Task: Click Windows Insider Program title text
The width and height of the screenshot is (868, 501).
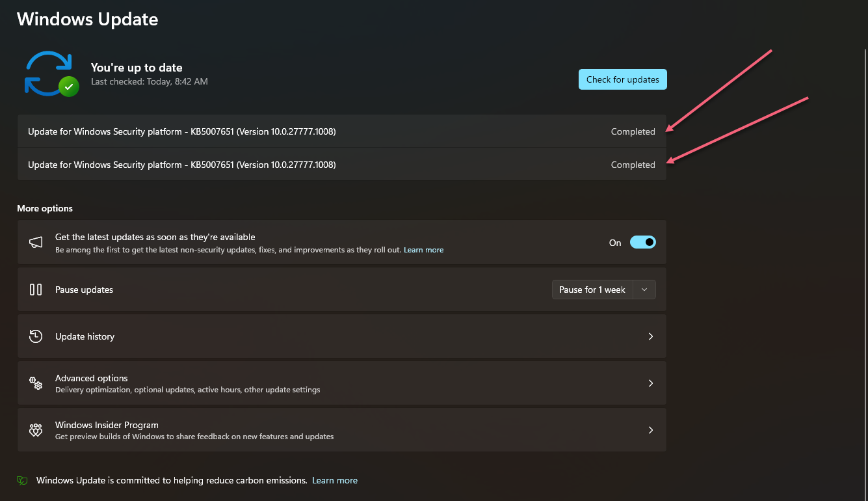Action: 107,425
